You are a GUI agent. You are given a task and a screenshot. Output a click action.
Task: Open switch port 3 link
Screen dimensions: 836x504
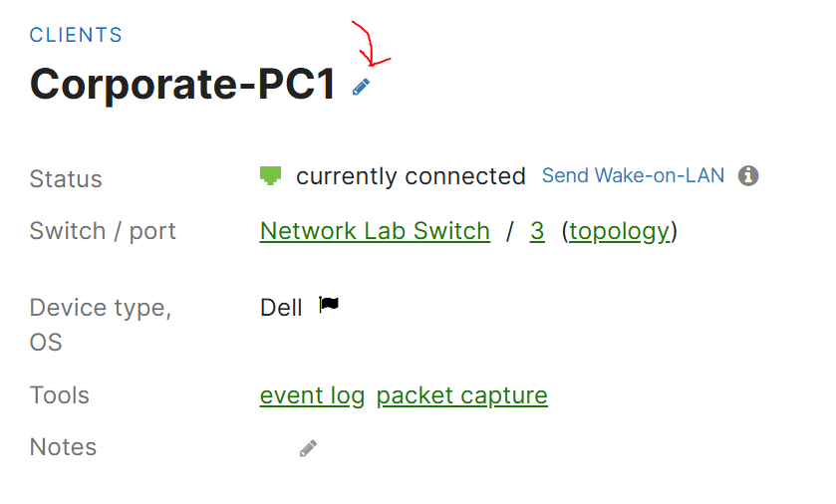(537, 231)
